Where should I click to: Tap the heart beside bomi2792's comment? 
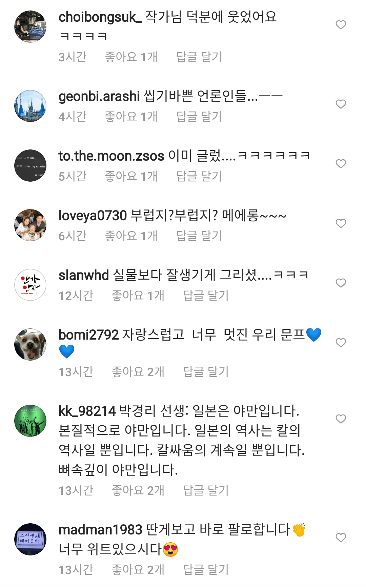341,343
